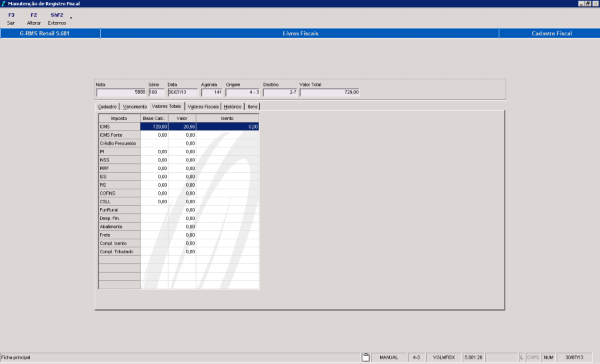
Task: Click the Valor column header
Action: click(182, 118)
